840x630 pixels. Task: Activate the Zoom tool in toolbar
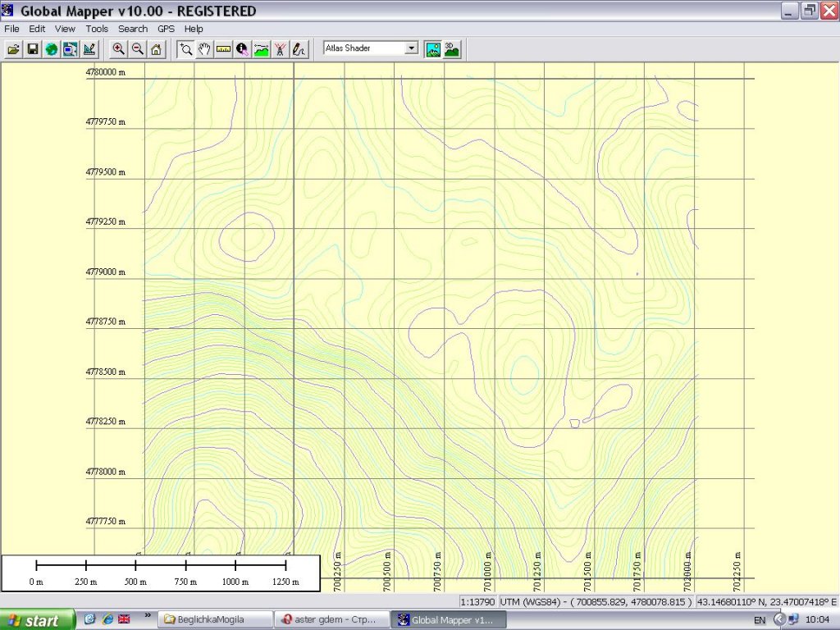tap(186, 49)
